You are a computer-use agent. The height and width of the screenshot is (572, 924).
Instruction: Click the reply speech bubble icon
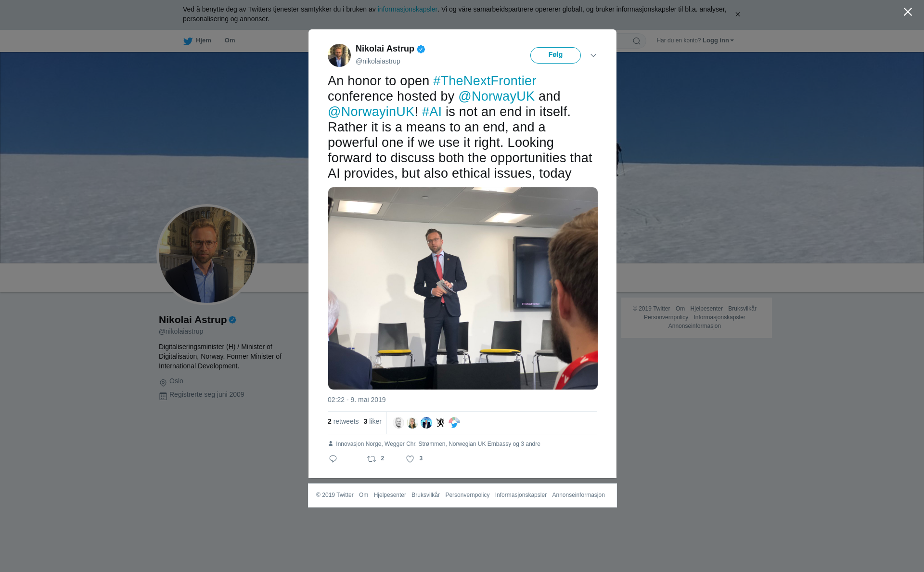click(333, 459)
